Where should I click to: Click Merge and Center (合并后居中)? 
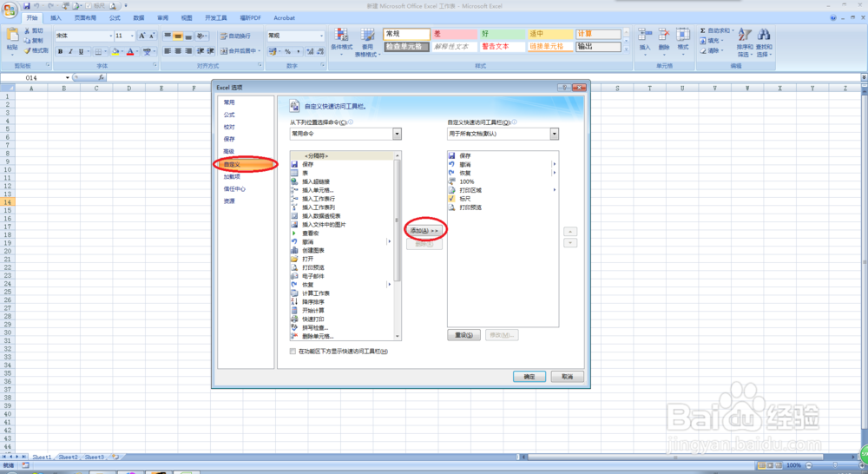[x=240, y=51]
